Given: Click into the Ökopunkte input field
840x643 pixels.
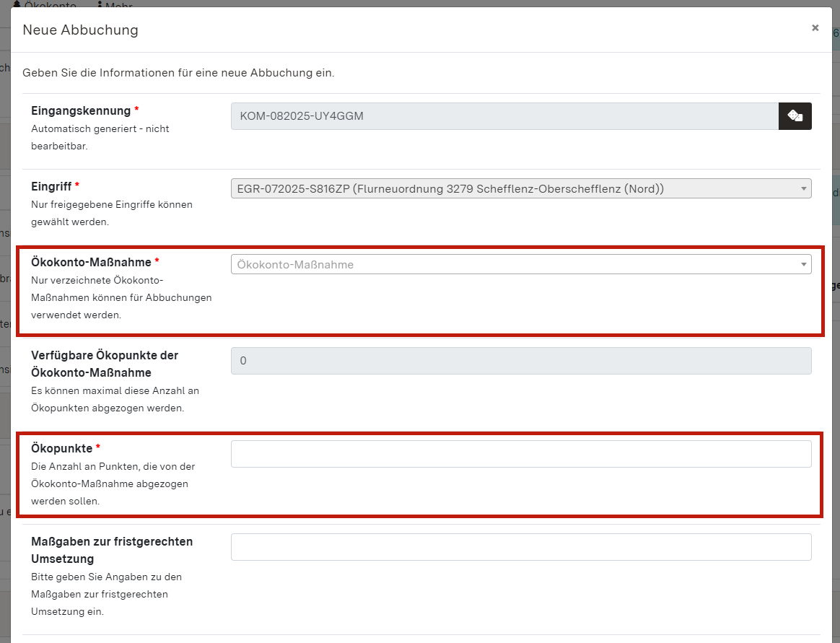Looking at the screenshot, I should (x=520, y=453).
